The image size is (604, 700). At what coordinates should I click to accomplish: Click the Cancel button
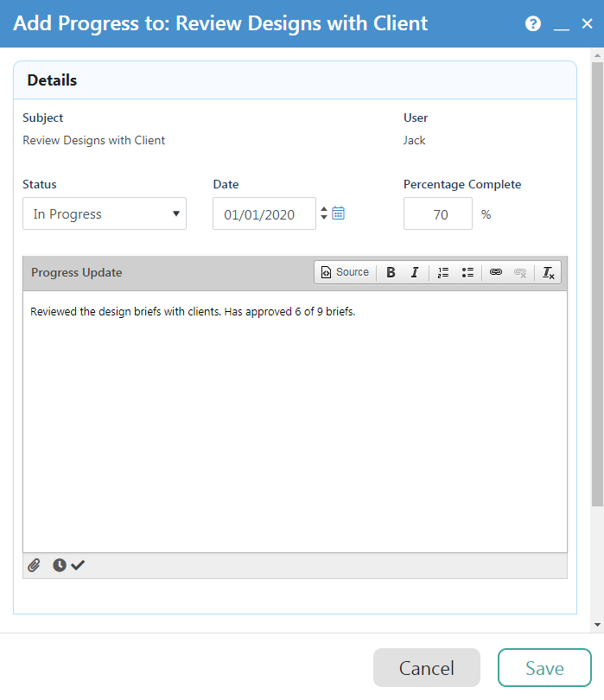(x=427, y=668)
